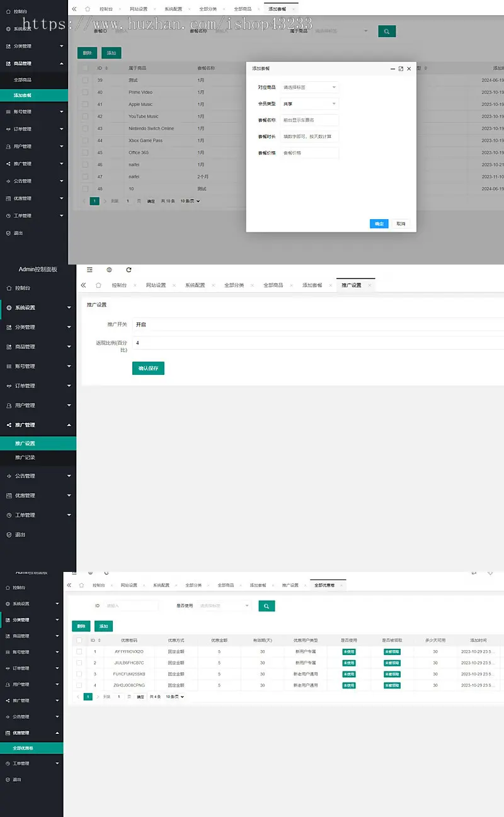This screenshot has width=504, height=817.
Task: Click 确定 in the 添加套餐 dialog
Action: click(x=379, y=224)
